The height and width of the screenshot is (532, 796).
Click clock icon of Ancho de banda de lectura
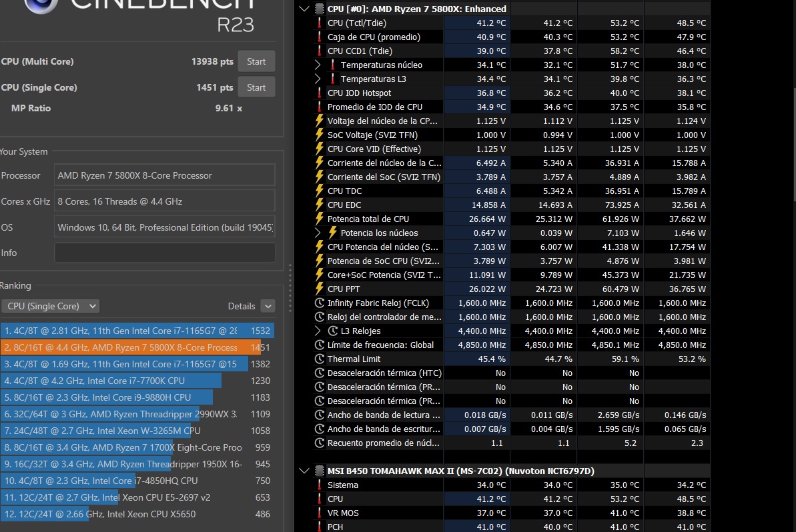tap(320, 415)
